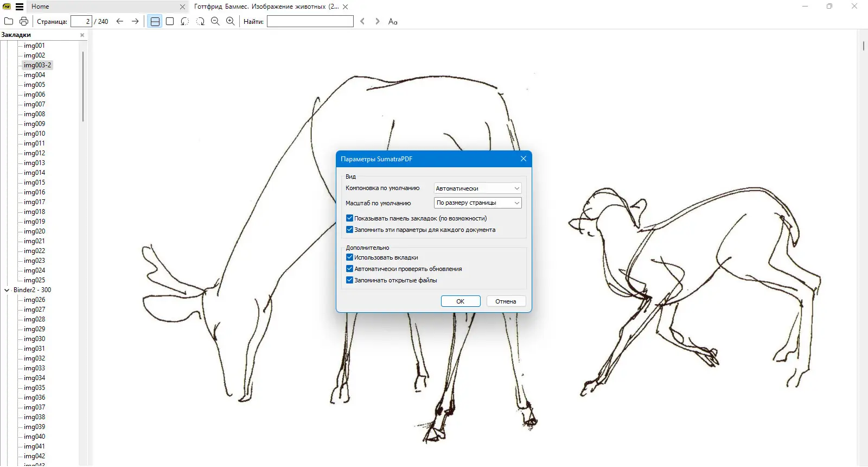Select bookmark img016
The width and height of the screenshot is (868, 467).
[x=34, y=192]
